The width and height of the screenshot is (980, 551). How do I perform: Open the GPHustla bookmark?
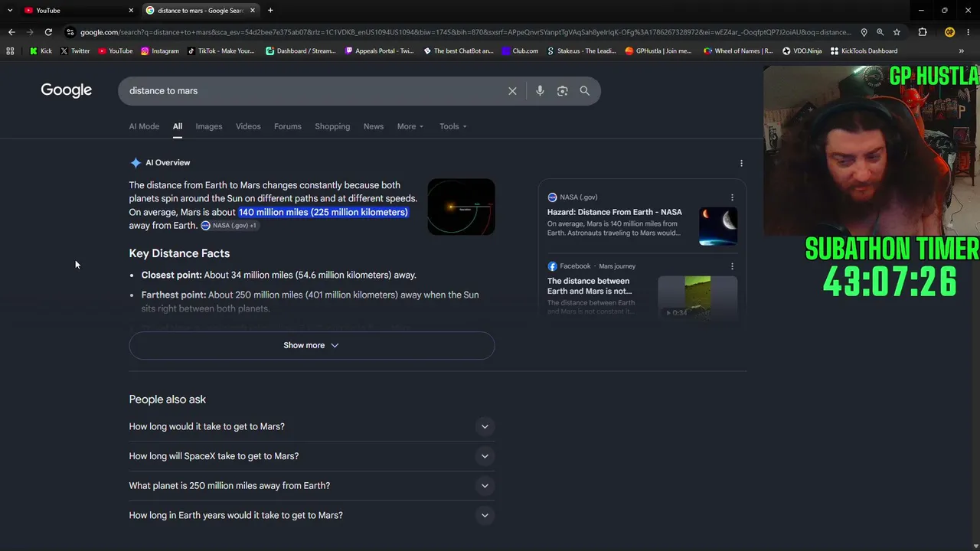[658, 51]
